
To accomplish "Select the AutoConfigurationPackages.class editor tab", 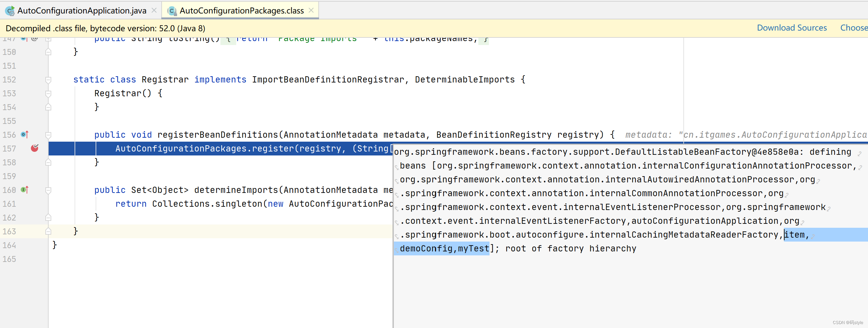I will pyautogui.click(x=241, y=11).
